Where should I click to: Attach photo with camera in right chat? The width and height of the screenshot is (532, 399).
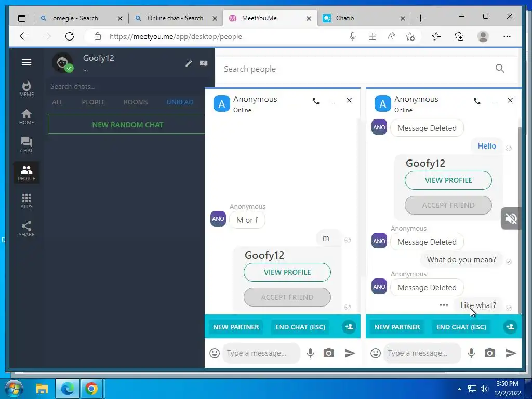[489, 353]
